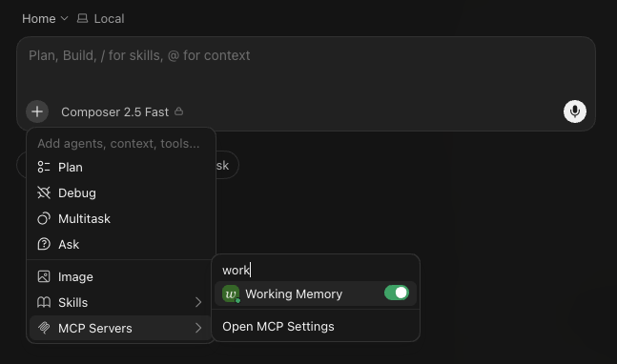617x364 pixels.
Task: Select the Debug mode menu item
Action: 121,192
